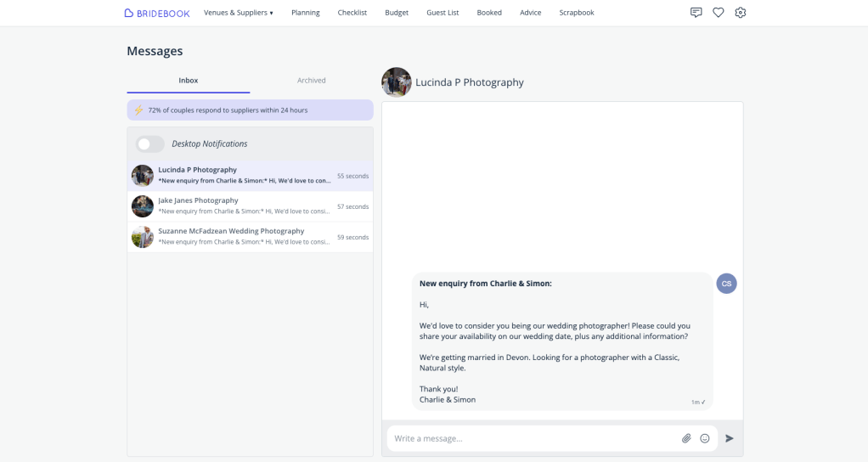
Task: Click the CS user avatar badge
Action: point(726,284)
